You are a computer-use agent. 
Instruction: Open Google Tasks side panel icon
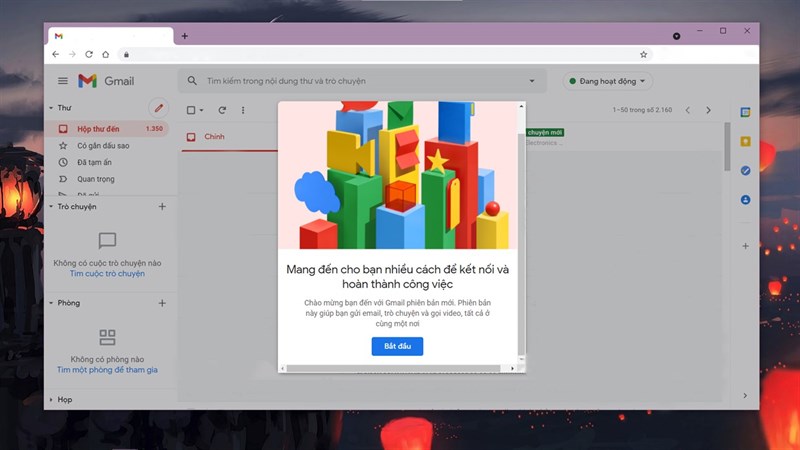click(745, 170)
